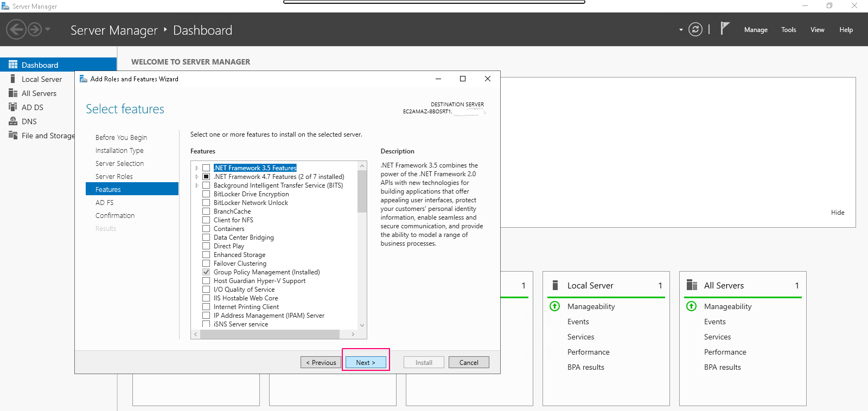Viewport: 868px width, 411px height.
Task: Click the Next button
Action: pyautogui.click(x=366, y=362)
